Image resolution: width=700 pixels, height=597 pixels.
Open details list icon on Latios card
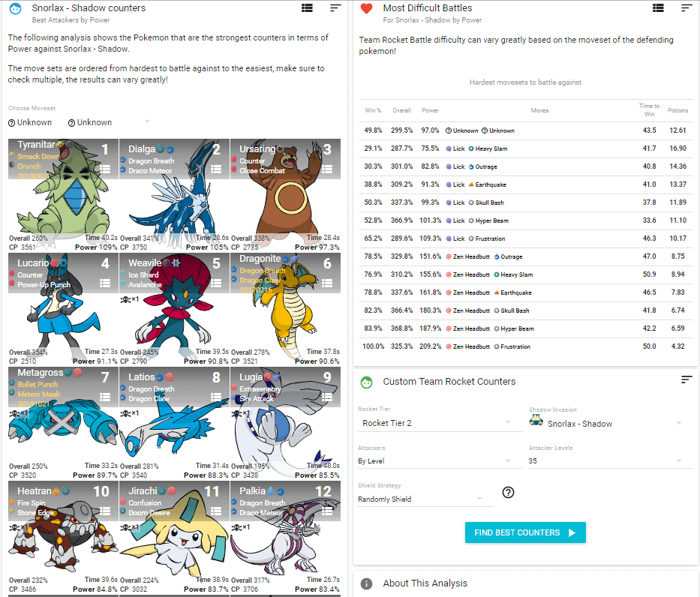point(216,397)
